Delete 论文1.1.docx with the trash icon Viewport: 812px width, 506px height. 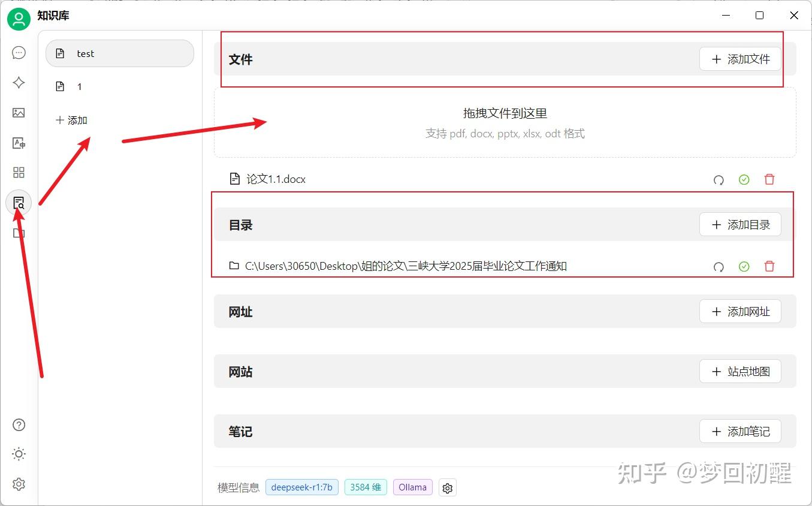click(x=769, y=179)
